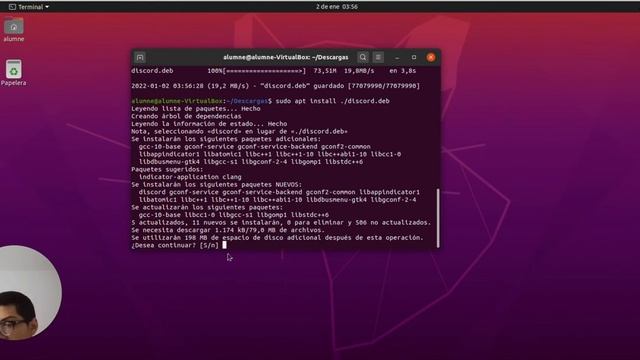Viewport: 640px width, 360px height.
Task: Click the 'Leyendo la información de estado... Hecho' line
Action: point(209,124)
